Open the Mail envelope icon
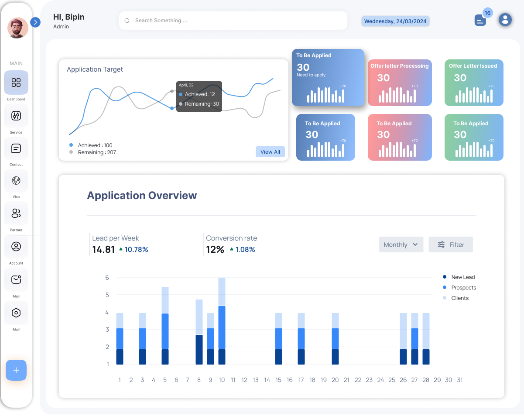This screenshot has width=524, height=420. [16, 280]
